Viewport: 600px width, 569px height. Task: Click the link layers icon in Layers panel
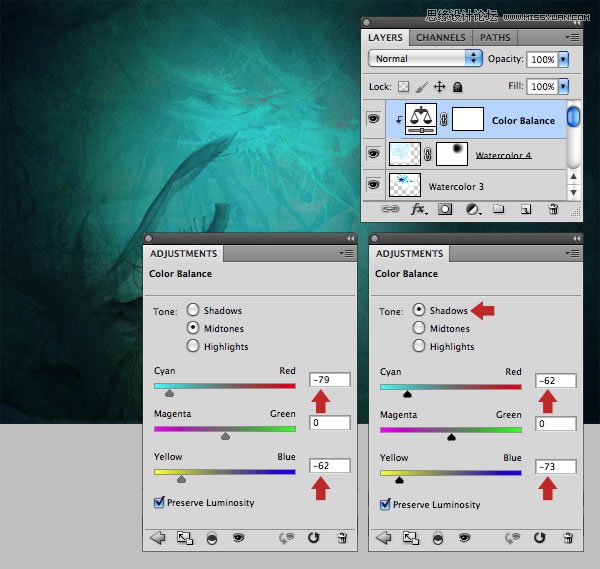(390, 209)
